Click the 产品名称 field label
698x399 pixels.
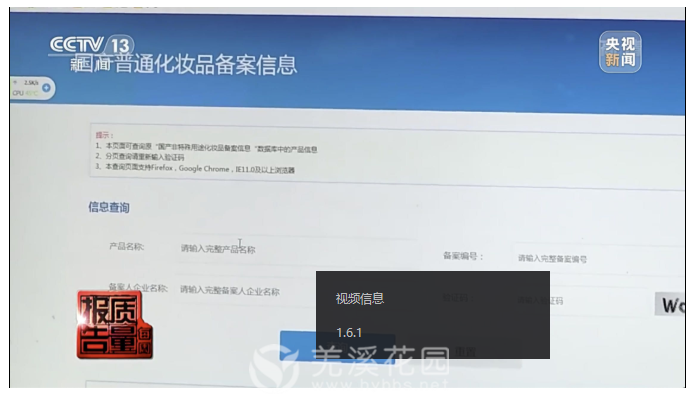tap(127, 247)
